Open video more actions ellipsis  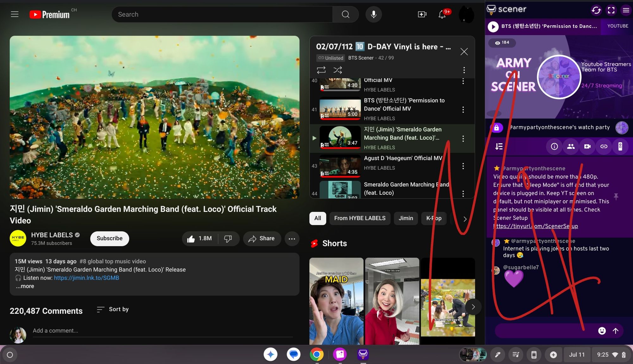click(x=292, y=239)
